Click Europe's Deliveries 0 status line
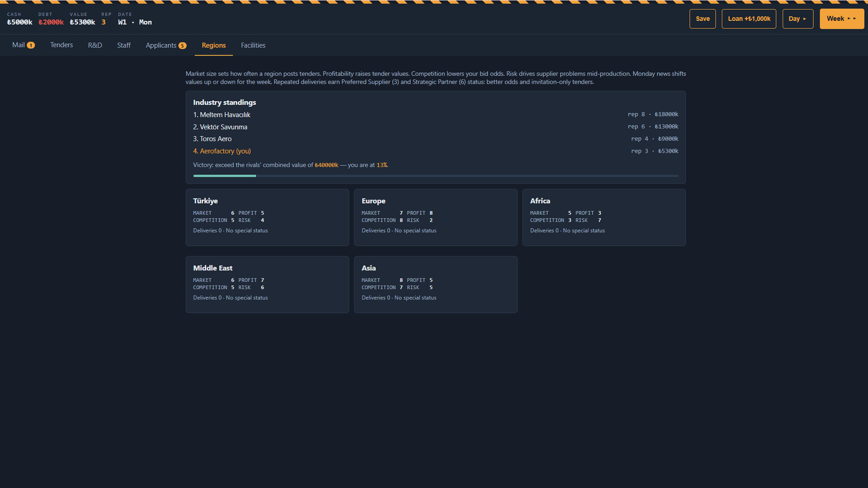The image size is (868, 488). point(399,230)
